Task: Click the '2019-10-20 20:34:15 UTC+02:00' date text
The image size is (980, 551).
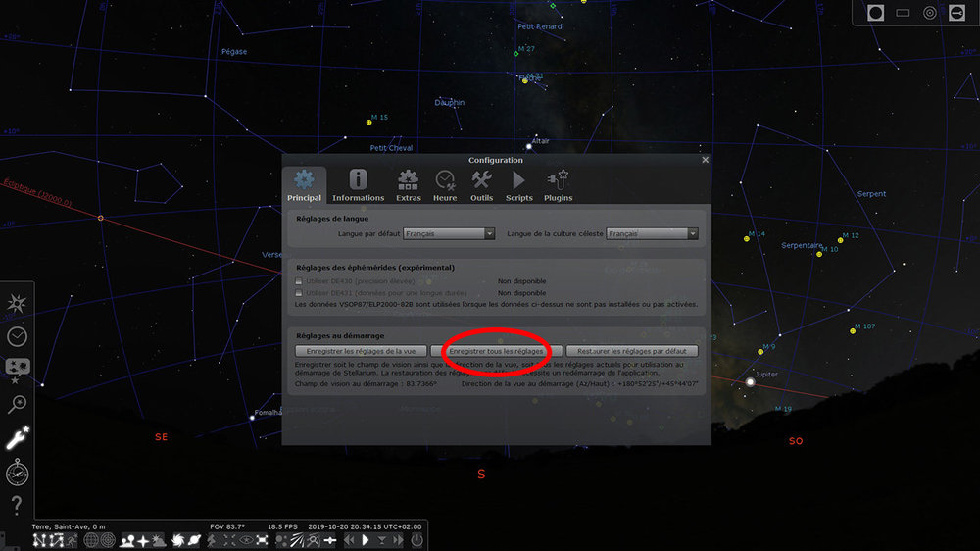Action: click(x=365, y=526)
